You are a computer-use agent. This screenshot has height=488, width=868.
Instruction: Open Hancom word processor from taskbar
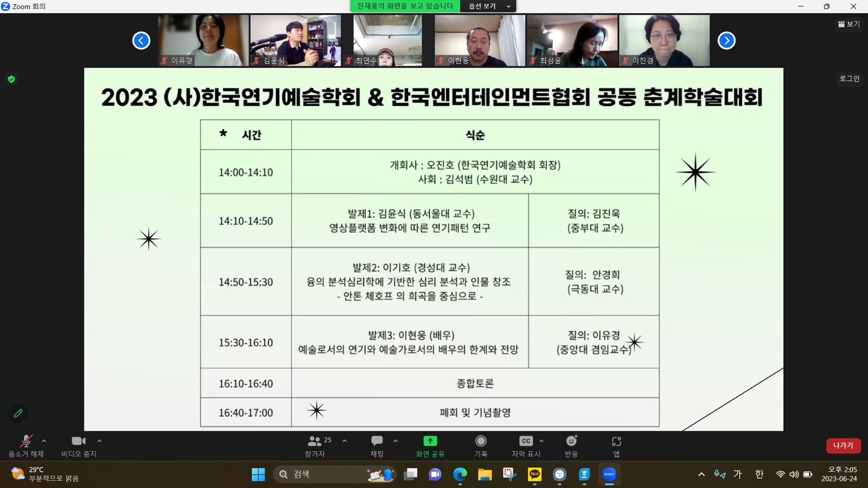pos(584,475)
